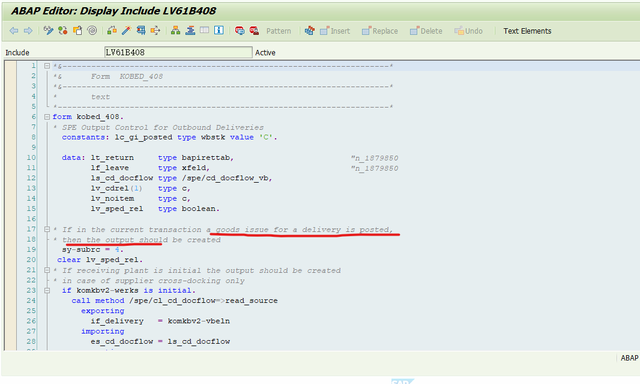Click the Active/Inactive switch icon
640x384 pixels.
point(62,31)
